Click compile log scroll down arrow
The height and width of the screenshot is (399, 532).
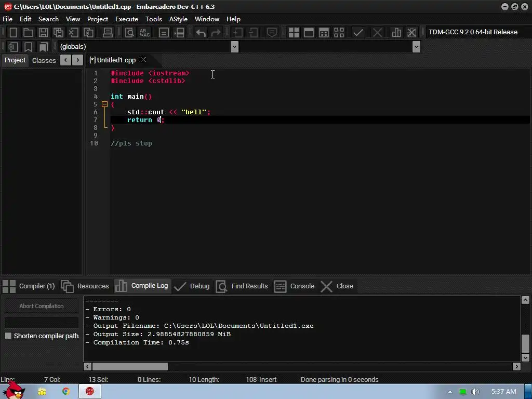tap(525, 357)
